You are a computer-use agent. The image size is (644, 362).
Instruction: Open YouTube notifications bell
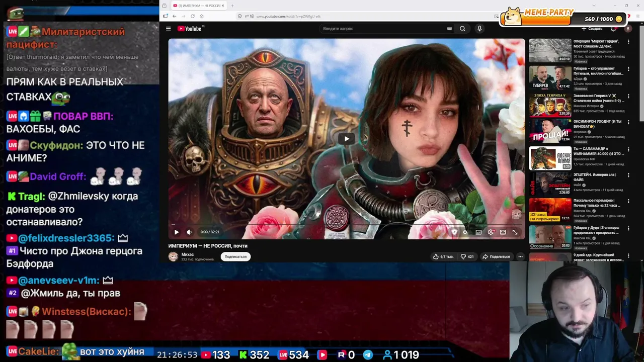coord(613,29)
